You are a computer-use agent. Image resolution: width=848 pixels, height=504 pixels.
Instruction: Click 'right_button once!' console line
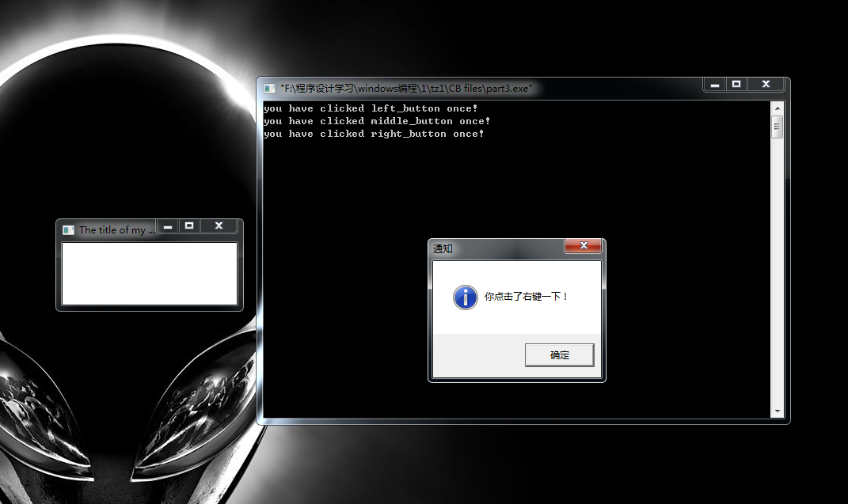click(x=374, y=134)
